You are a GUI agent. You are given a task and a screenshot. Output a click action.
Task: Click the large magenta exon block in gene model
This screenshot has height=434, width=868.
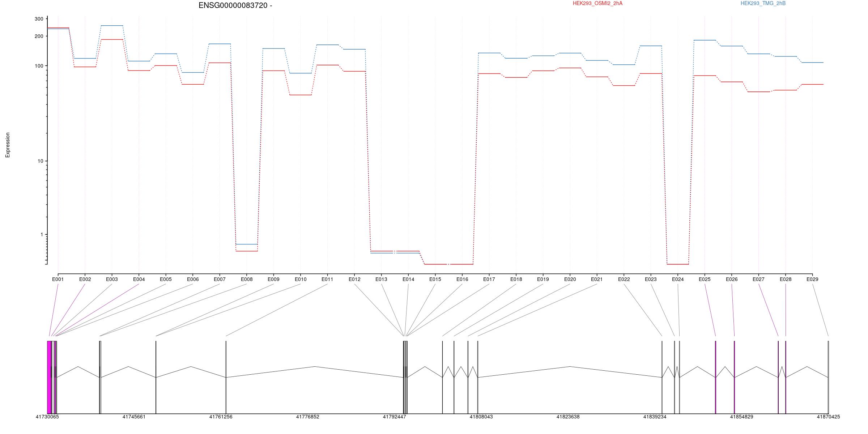(49, 377)
